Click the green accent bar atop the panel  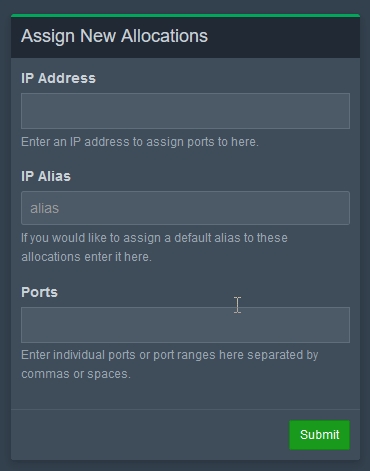(x=185, y=15)
